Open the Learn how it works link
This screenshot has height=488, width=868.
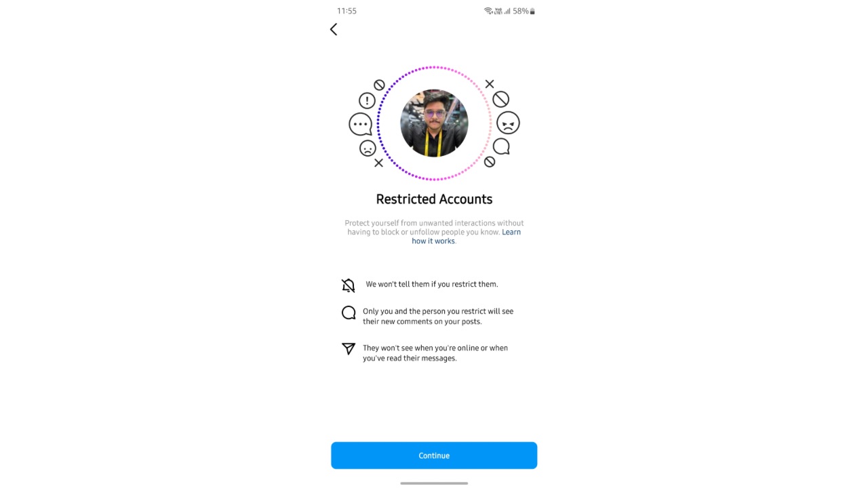click(x=467, y=237)
